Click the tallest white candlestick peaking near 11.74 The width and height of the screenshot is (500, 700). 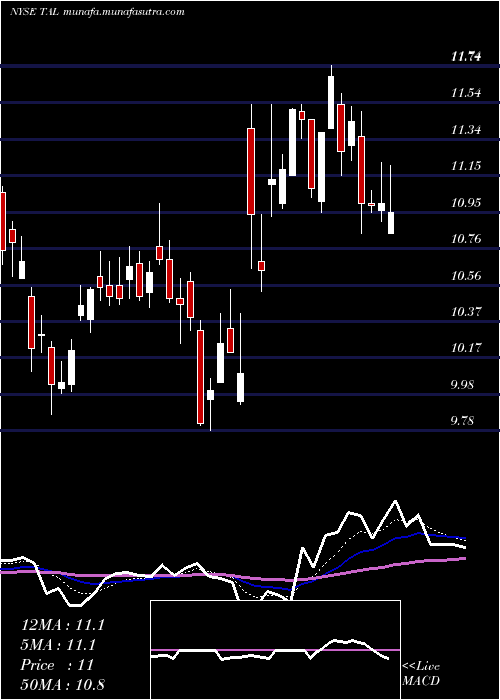(x=331, y=102)
